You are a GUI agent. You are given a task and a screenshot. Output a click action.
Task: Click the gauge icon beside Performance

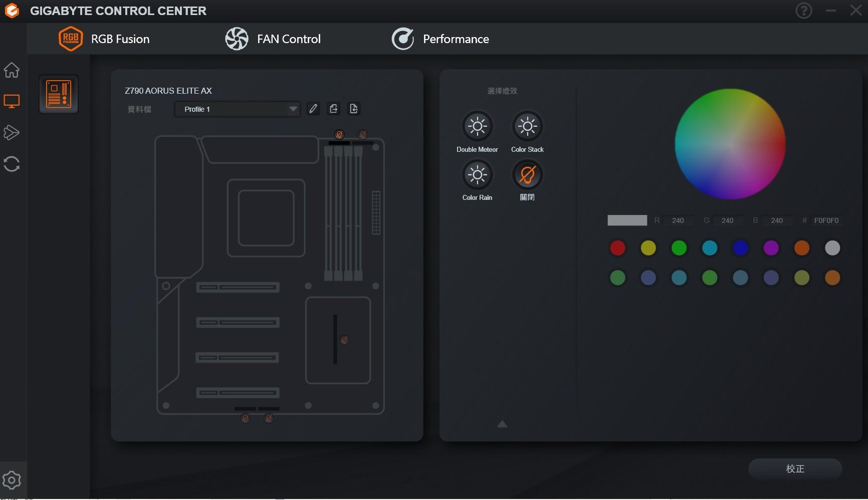pyautogui.click(x=403, y=39)
